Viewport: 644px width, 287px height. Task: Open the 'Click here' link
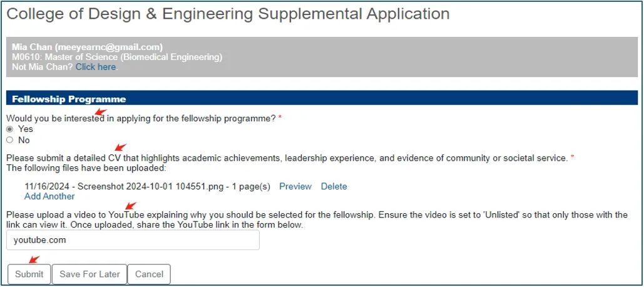point(96,67)
